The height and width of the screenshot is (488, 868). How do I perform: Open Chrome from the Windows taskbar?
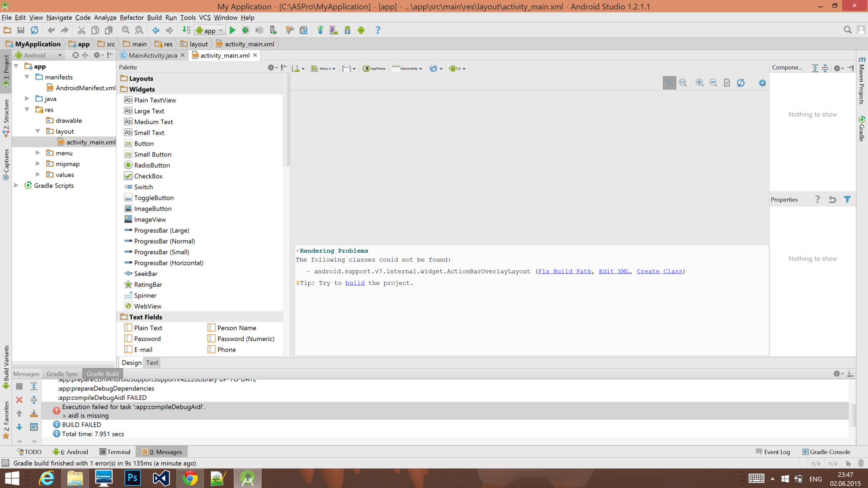(x=190, y=478)
